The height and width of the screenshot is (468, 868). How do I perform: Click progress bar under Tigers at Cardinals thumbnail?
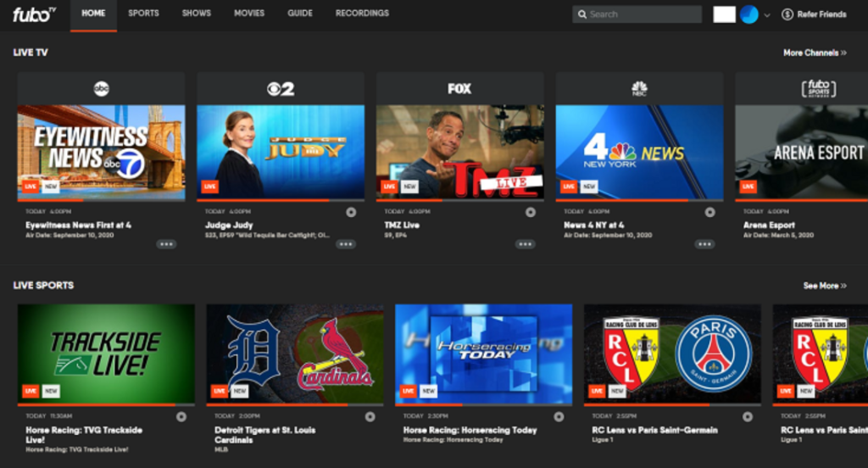click(x=295, y=405)
